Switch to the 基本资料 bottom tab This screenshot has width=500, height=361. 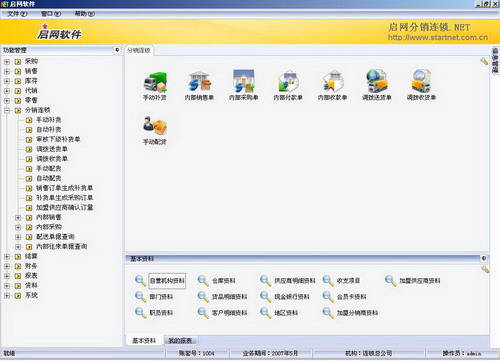point(144,340)
